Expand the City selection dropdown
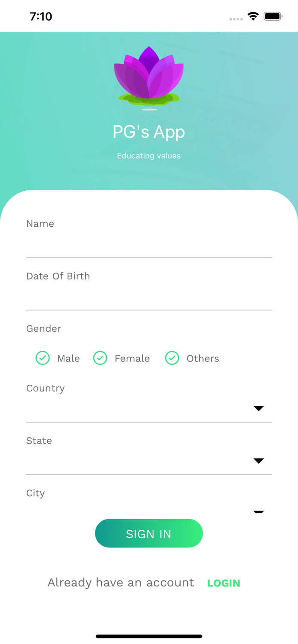 (258, 512)
